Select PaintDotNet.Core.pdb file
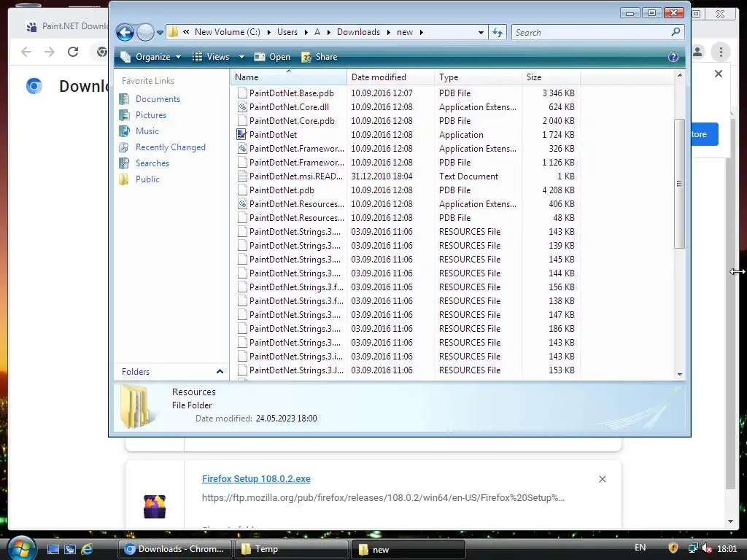 click(292, 121)
